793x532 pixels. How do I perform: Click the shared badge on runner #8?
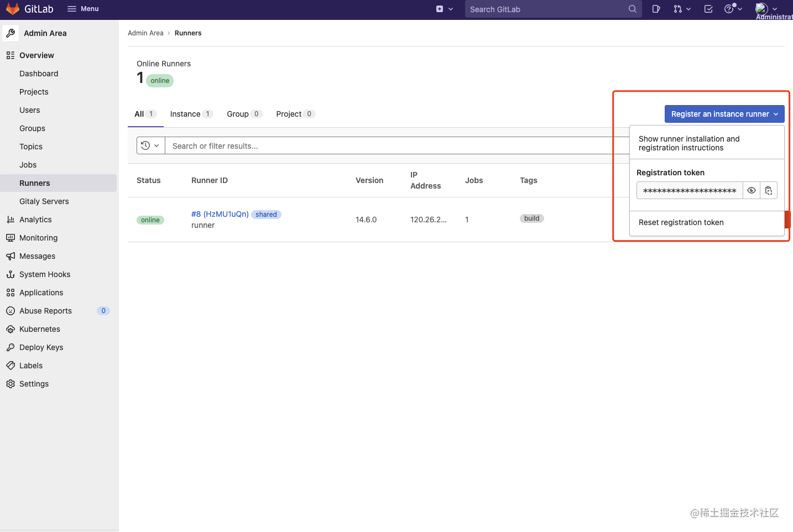click(x=266, y=215)
